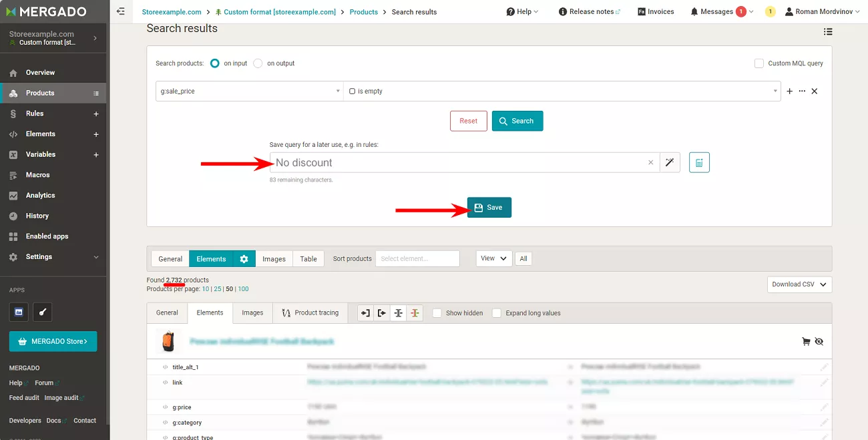Open the lower General product tab
The height and width of the screenshot is (440, 868).
(167, 312)
